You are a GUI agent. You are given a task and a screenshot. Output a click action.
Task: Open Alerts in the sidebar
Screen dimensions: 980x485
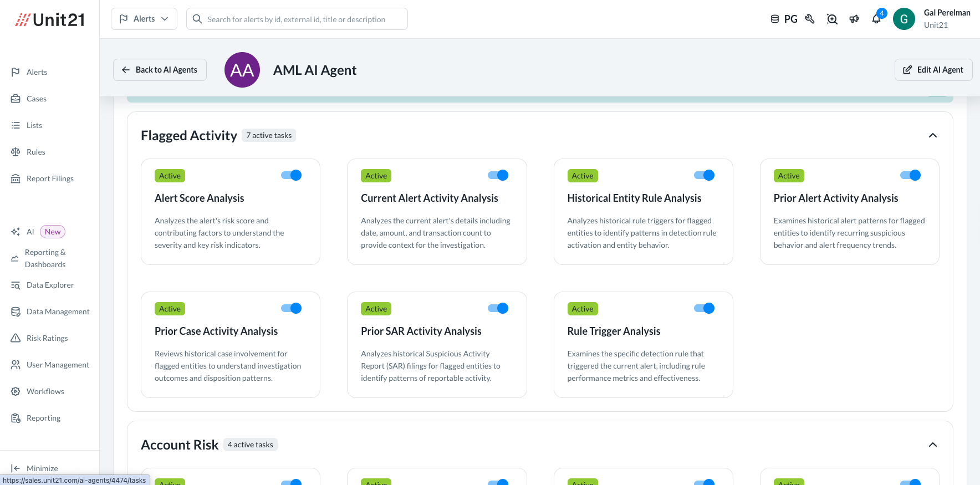37,72
